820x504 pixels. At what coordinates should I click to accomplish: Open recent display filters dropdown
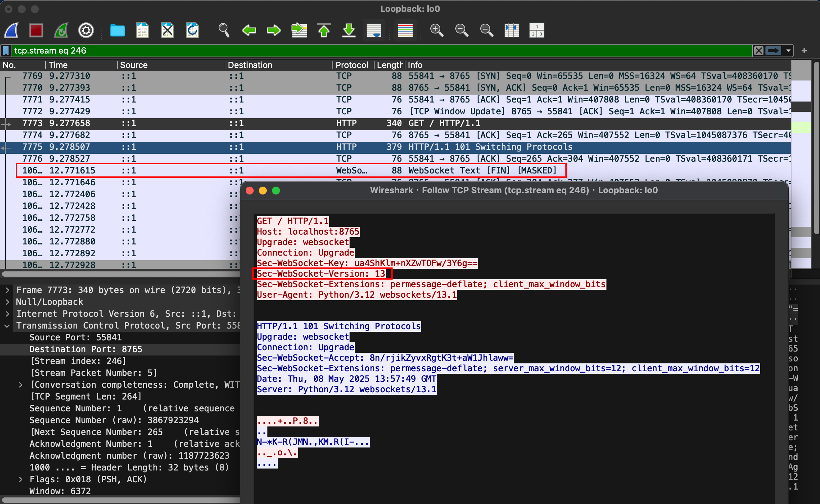[x=788, y=51]
